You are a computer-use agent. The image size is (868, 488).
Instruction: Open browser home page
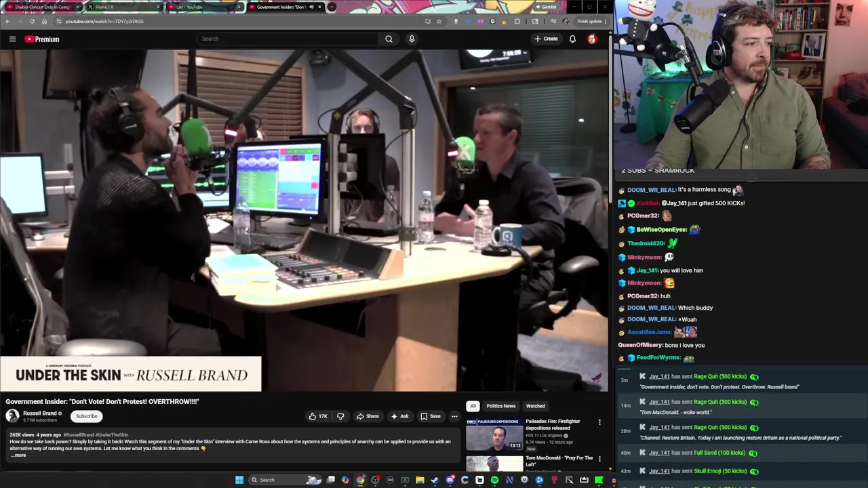44,21
